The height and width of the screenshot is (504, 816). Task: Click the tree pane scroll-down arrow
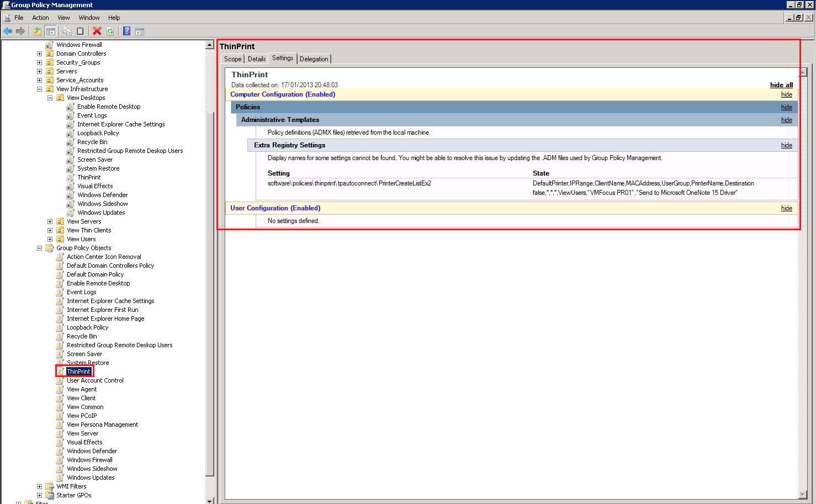(210, 501)
